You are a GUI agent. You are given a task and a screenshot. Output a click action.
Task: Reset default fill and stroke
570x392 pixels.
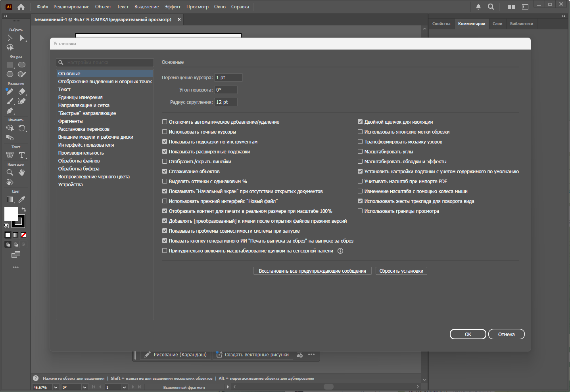click(6, 226)
